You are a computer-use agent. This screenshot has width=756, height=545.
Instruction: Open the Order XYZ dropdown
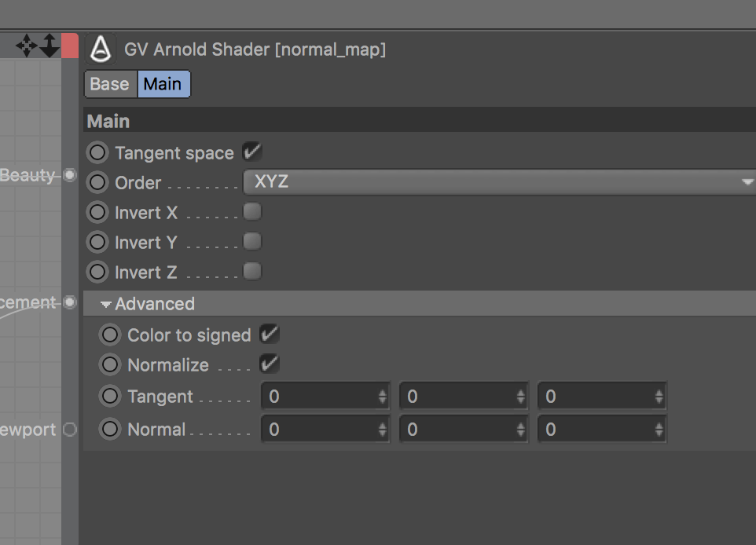click(x=495, y=181)
